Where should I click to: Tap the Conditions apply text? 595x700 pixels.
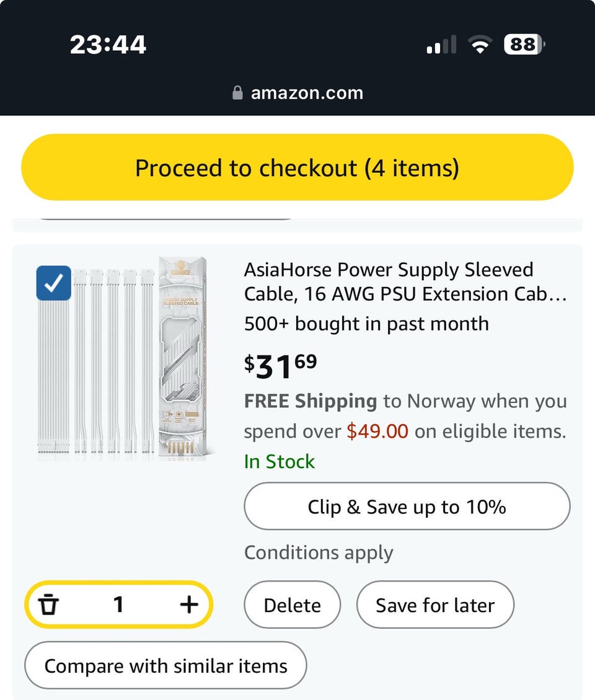coord(319,552)
